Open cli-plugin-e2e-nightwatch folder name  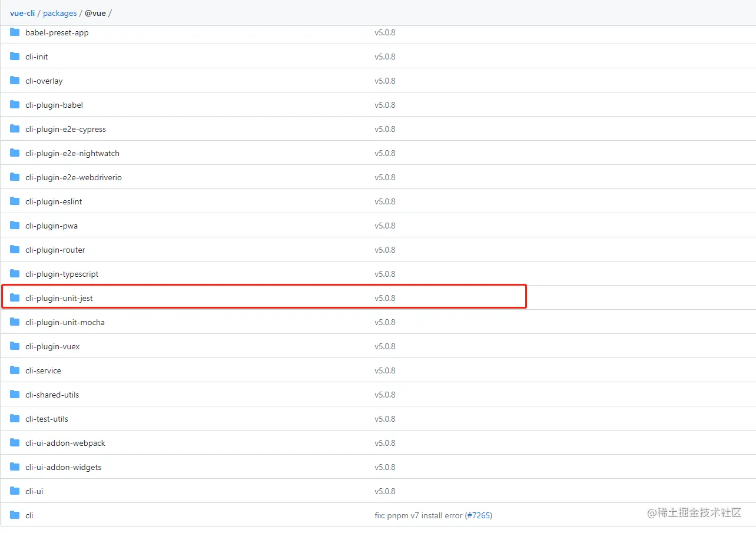point(72,154)
